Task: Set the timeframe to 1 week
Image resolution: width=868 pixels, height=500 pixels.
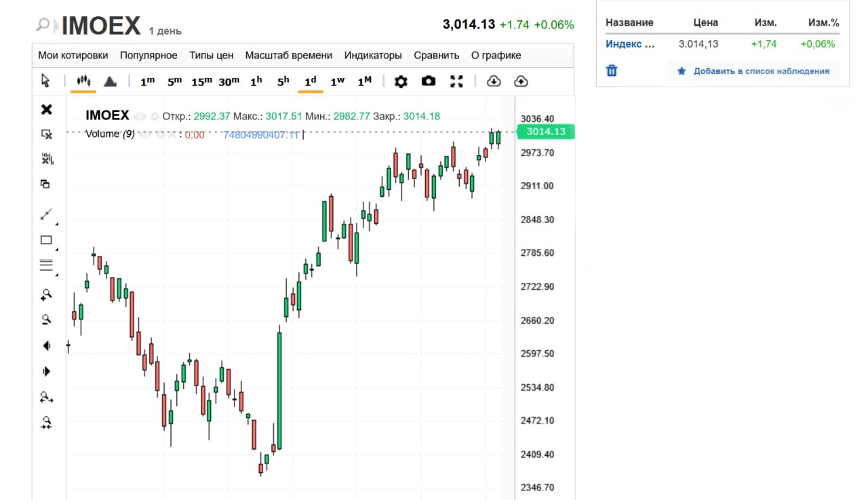Action: [337, 81]
